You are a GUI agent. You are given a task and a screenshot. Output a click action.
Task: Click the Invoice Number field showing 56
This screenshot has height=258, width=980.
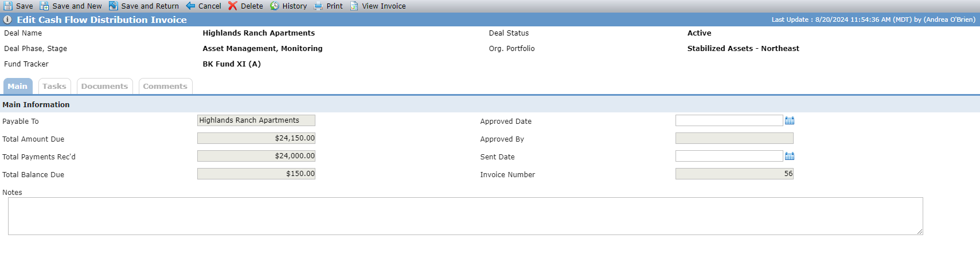[x=735, y=174]
